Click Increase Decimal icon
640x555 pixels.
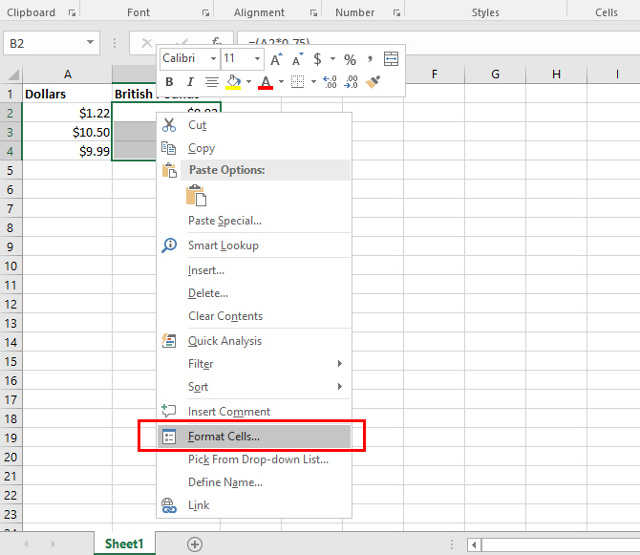point(329,82)
